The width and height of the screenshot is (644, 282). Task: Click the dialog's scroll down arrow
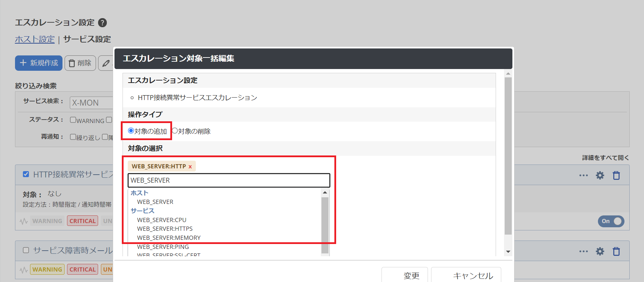508,252
